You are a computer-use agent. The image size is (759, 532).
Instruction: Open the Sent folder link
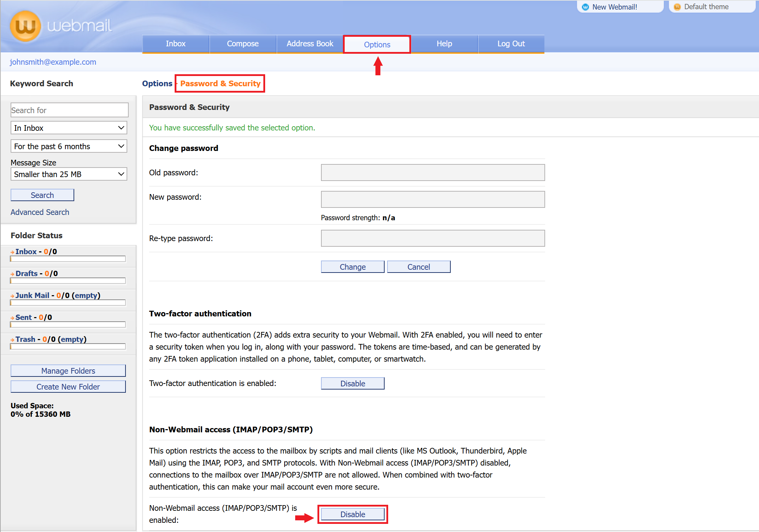pyautogui.click(x=24, y=317)
